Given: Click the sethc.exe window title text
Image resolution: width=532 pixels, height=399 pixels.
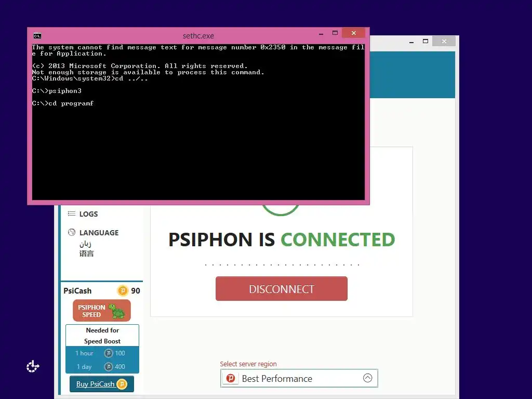Looking at the screenshot, I should (198, 36).
